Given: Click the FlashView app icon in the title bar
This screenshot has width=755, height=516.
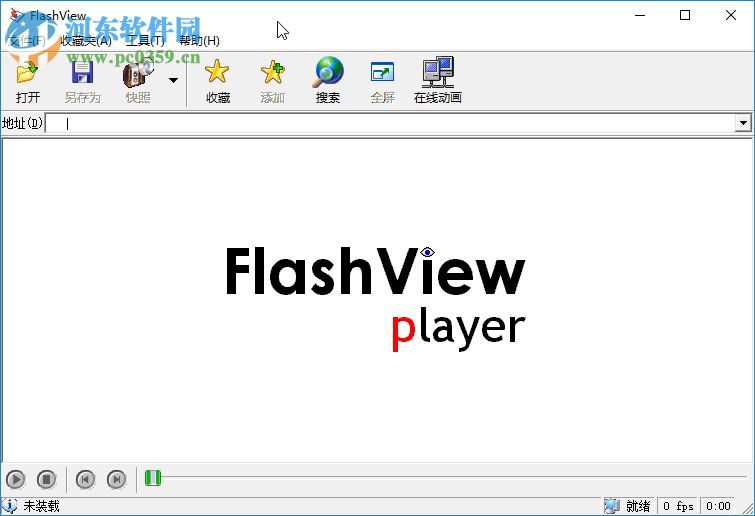Looking at the screenshot, I should [x=17, y=15].
